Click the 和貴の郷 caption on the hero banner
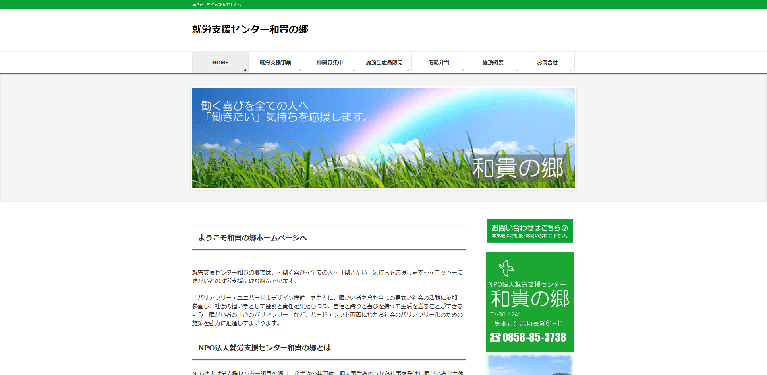This screenshot has height=375, width=767. click(x=518, y=169)
